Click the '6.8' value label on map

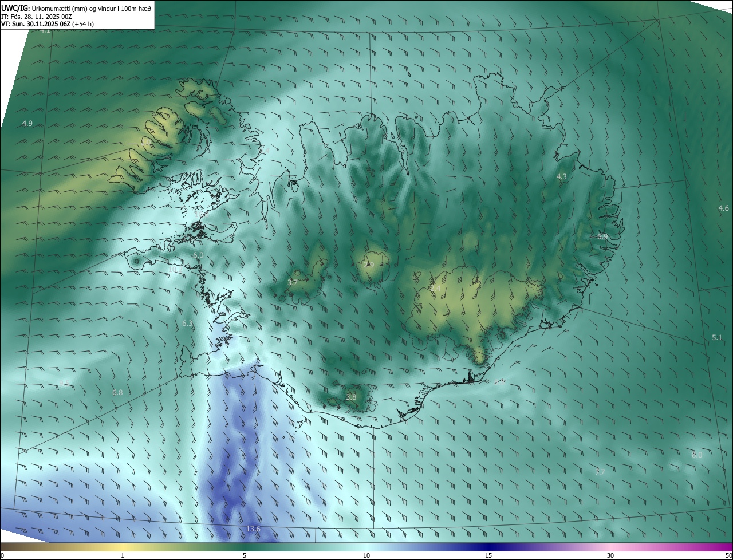pyautogui.click(x=117, y=392)
